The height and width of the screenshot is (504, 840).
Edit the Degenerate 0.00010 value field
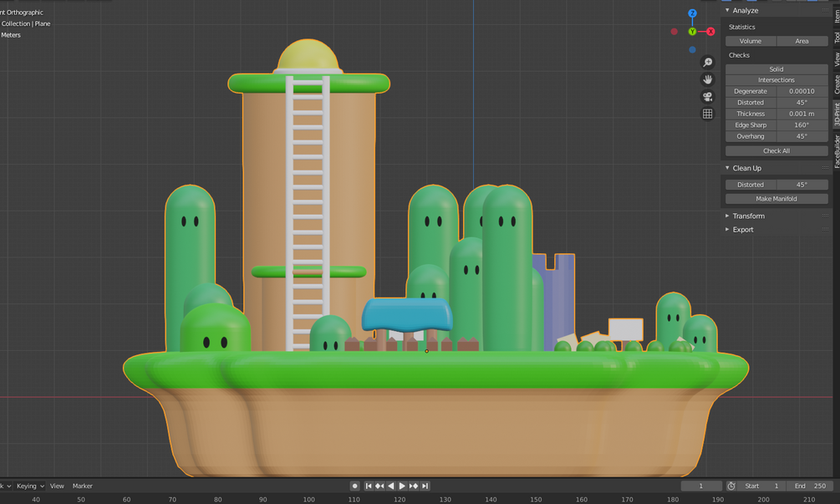(x=802, y=91)
